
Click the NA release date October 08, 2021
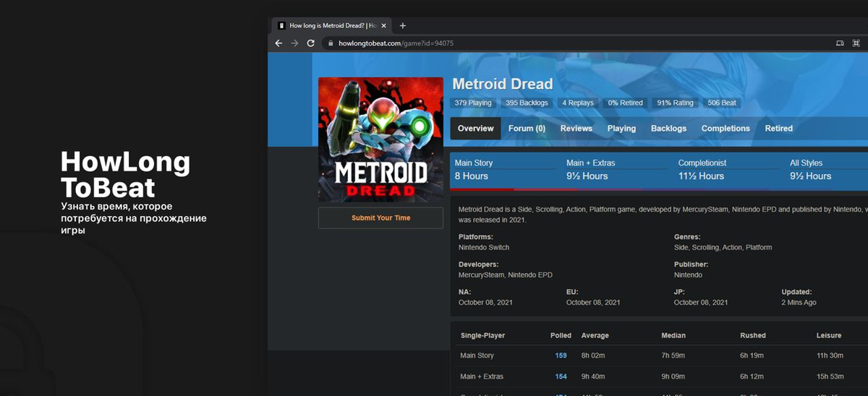[485, 302]
